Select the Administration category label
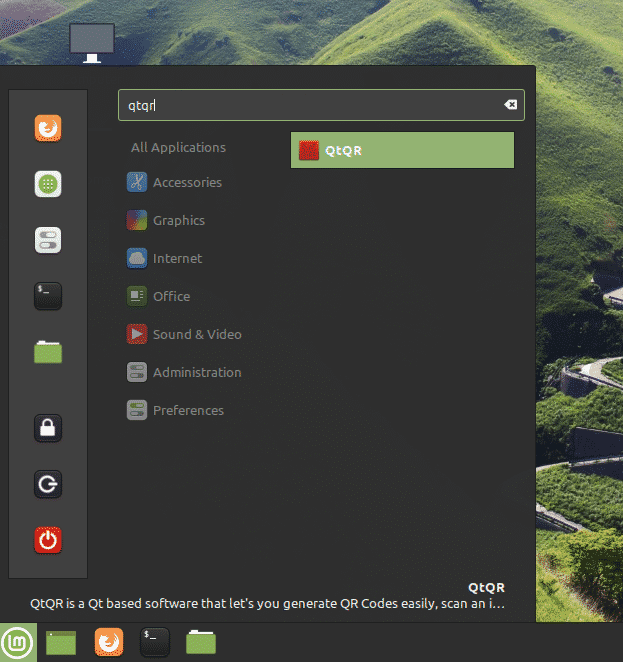 click(197, 372)
